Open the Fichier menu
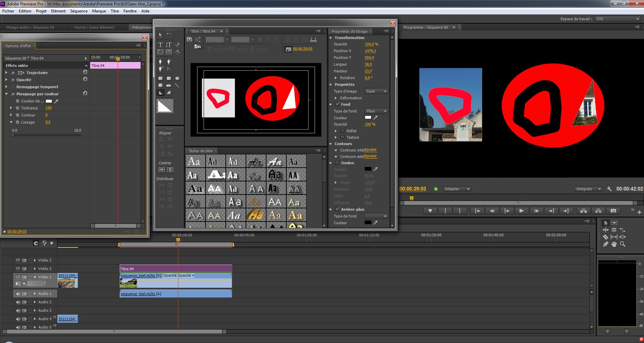Image resolution: width=644 pixels, height=343 pixels. [x=8, y=11]
